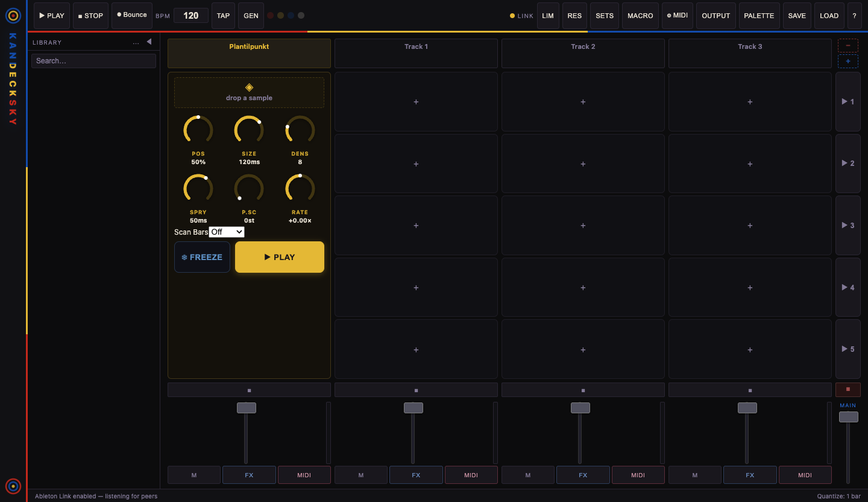The image size is (868, 502).
Task: Click the MAIN volume fader handle
Action: click(849, 417)
